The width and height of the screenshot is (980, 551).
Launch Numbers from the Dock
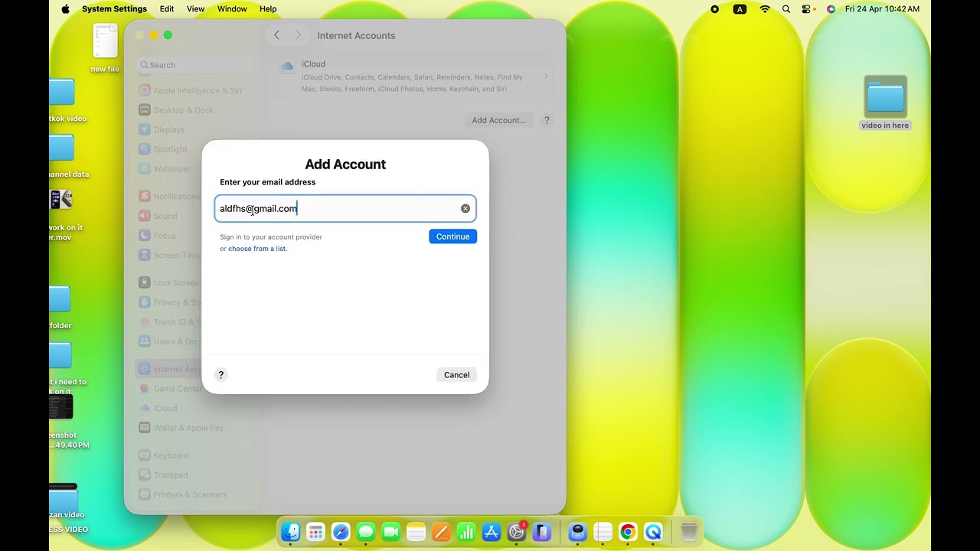click(466, 532)
